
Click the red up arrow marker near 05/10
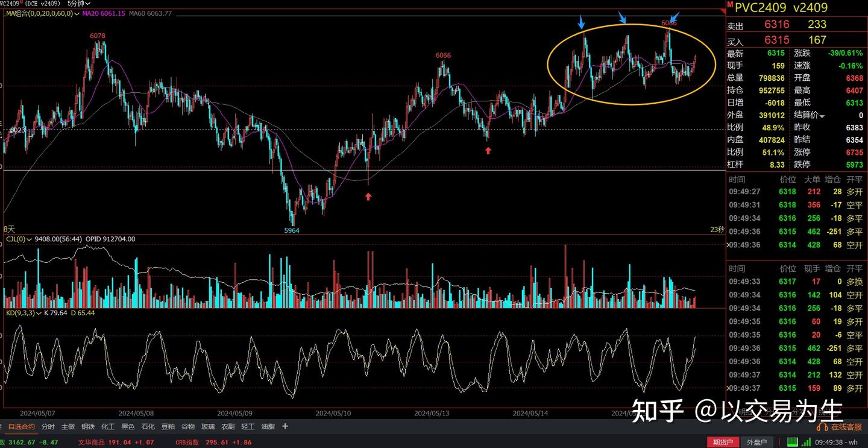(x=368, y=197)
